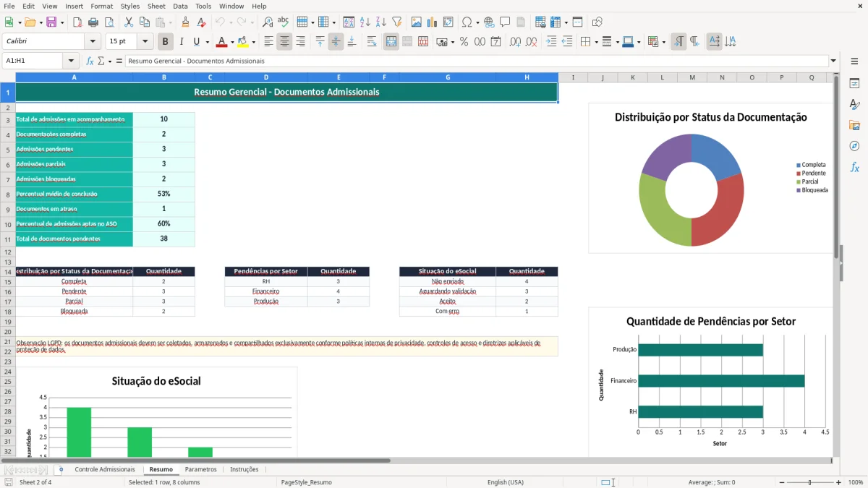Open the Save button dropdown arrow
868x488 pixels.
coord(61,22)
